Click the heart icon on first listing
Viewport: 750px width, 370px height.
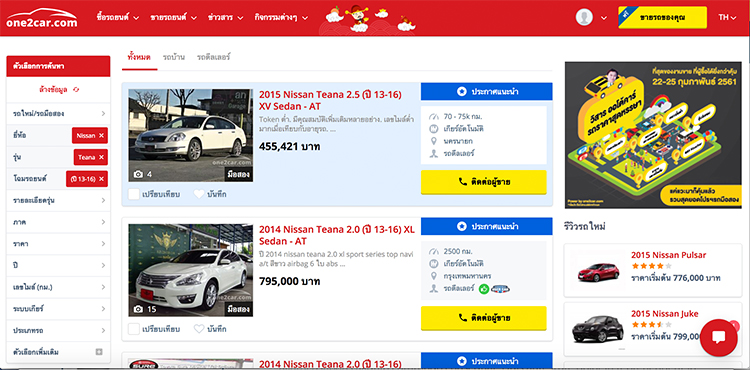click(199, 194)
